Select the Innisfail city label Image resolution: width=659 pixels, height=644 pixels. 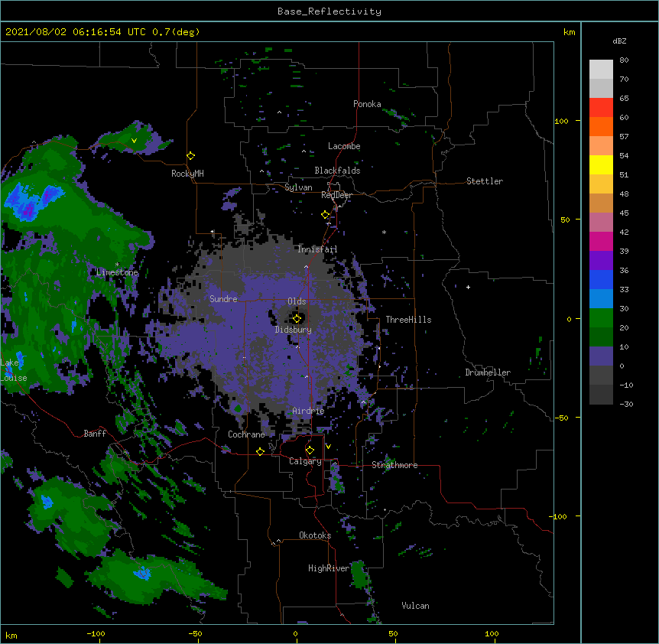[x=317, y=249]
